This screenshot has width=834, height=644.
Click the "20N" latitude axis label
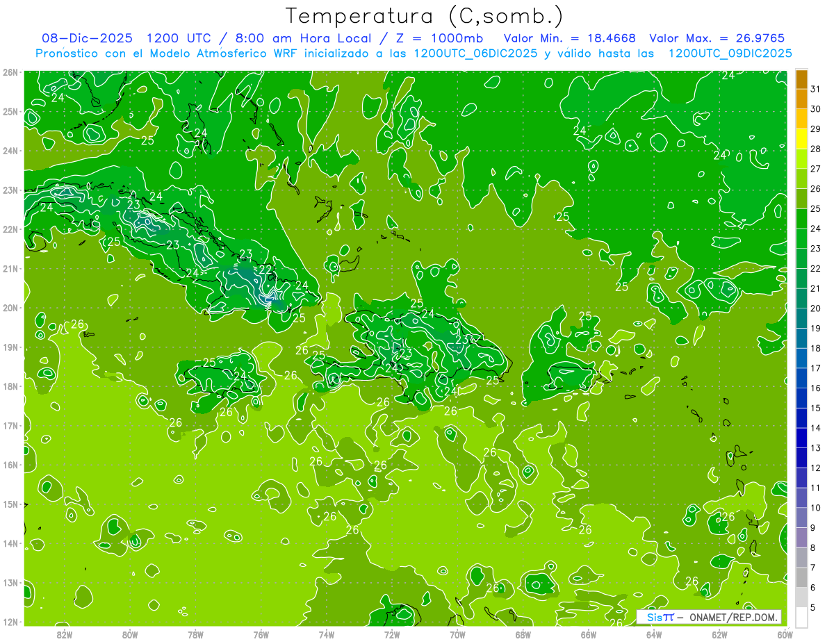point(10,308)
